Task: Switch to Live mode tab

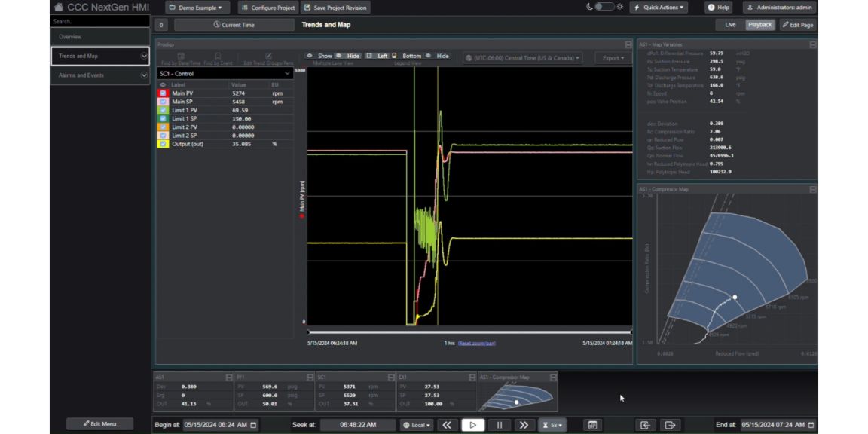Action: tap(729, 25)
